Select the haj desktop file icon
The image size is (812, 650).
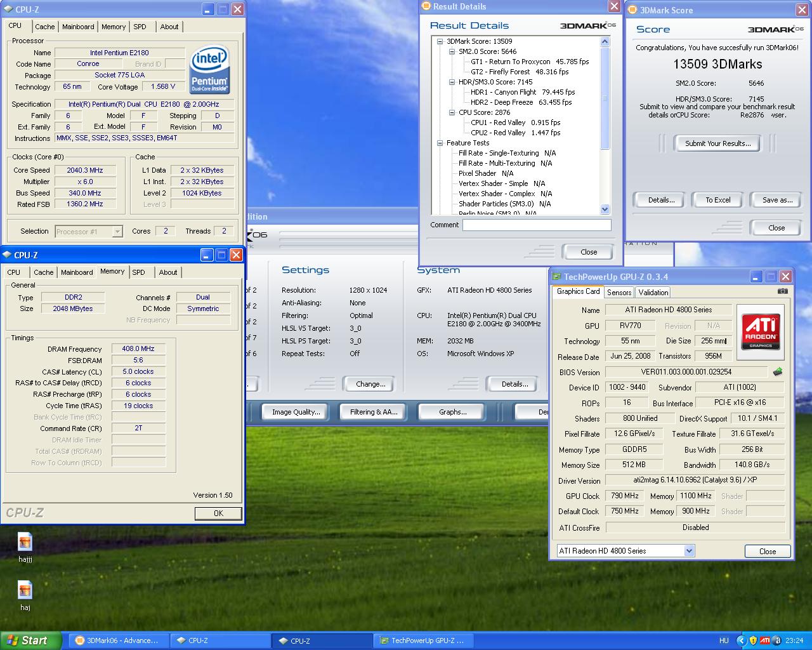[x=25, y=592]
